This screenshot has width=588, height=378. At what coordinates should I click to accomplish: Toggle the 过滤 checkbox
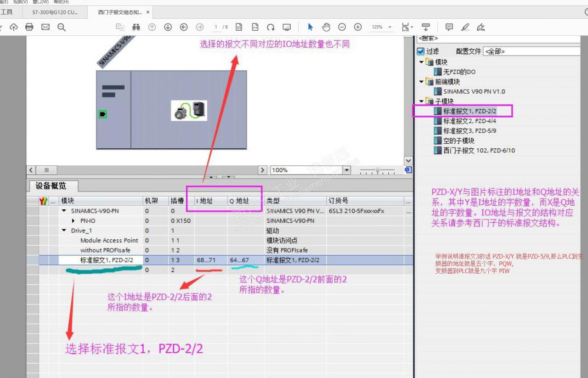click(x=420, y=51)
